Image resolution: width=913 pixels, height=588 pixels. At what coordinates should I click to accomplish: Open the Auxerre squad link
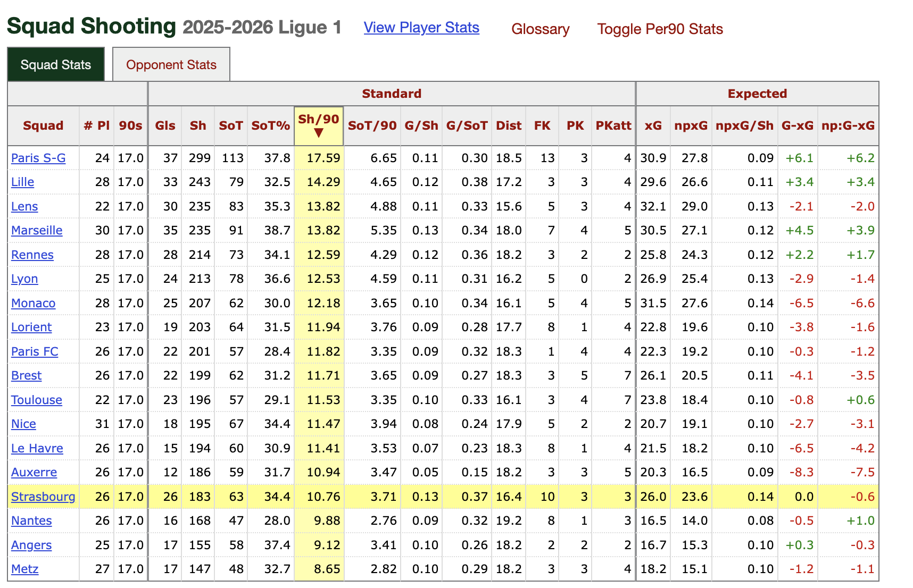pos(34,472)
